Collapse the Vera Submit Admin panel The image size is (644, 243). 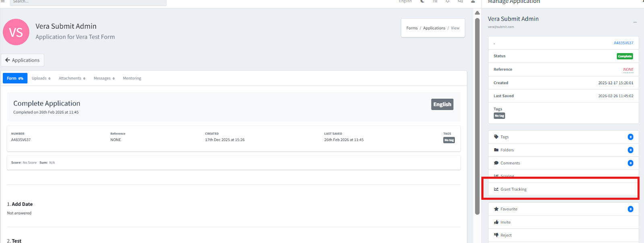(635, 22)
